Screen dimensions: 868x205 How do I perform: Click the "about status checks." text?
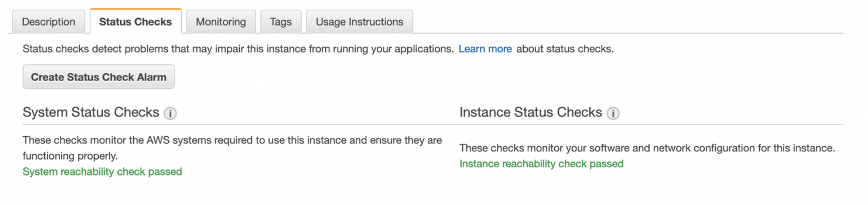pyautogui.click(x=565, y=49)
